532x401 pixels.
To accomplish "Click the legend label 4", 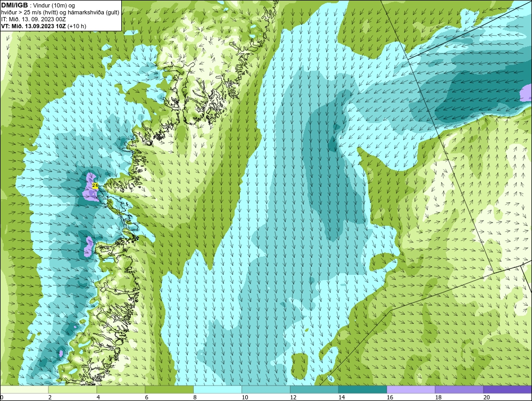I will (x=98, y=397).
